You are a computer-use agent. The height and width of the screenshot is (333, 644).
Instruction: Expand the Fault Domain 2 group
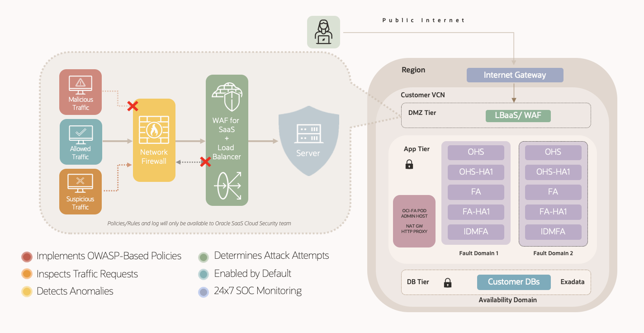coord(553,194)
